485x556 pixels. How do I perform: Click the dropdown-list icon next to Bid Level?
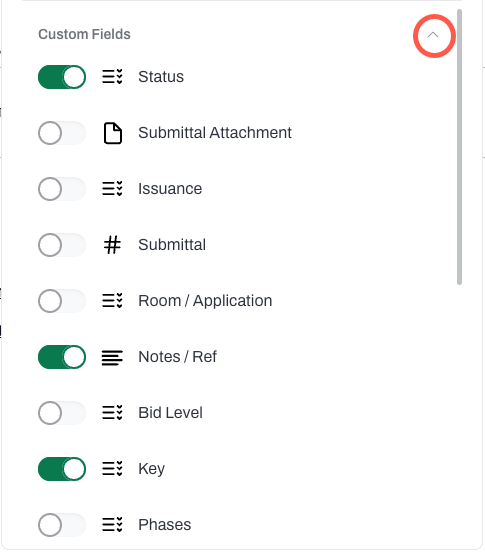[x=112, y=413]
